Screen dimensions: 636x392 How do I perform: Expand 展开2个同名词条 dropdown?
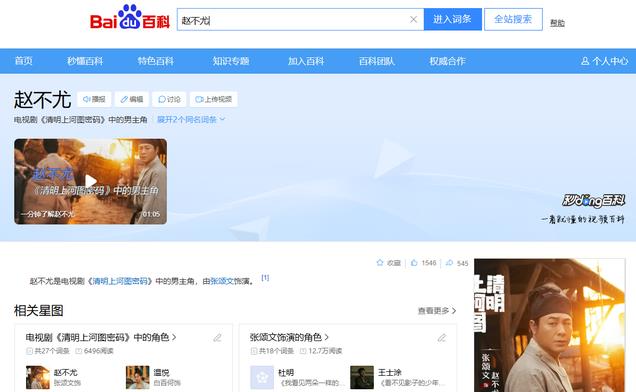(191, 120)
